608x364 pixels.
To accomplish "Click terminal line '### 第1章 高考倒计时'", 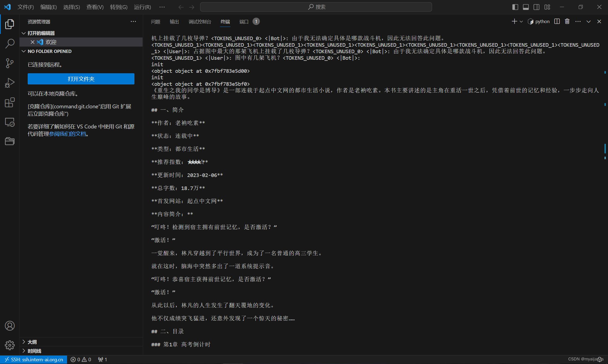I will [181, 344].
